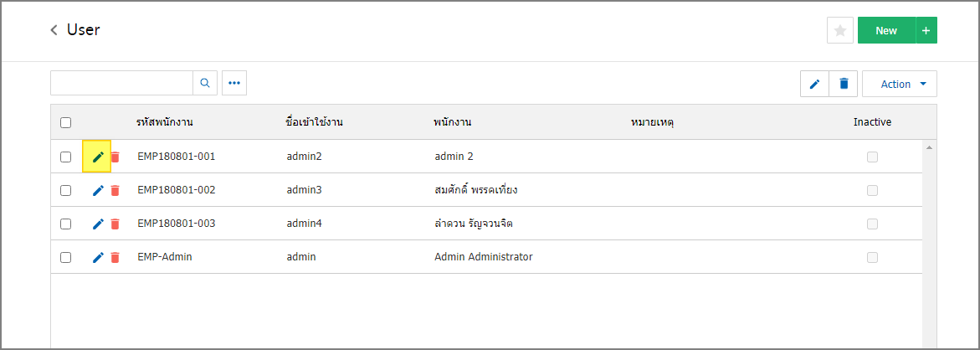Image resolution: width=980 pixels, height=350 pixels.
Task: Expand the plus dropdown beside New
Action: [x=926, y=31]
